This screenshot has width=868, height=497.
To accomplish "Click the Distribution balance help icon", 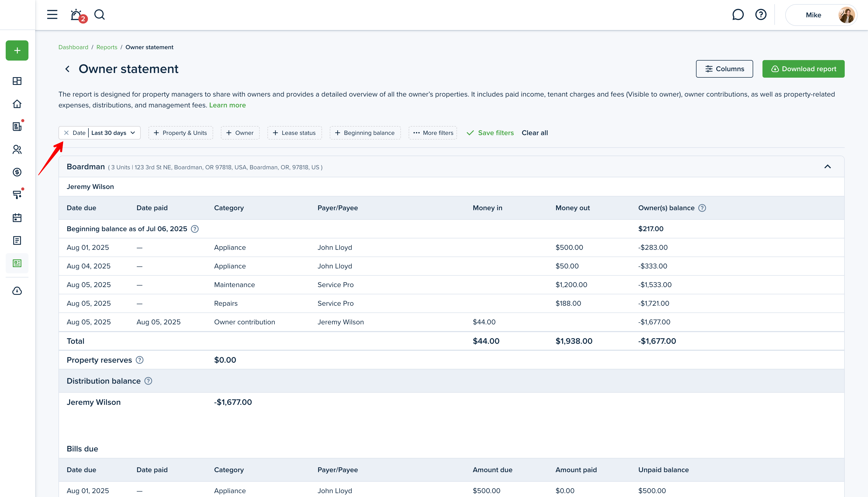I will point(148,381).
